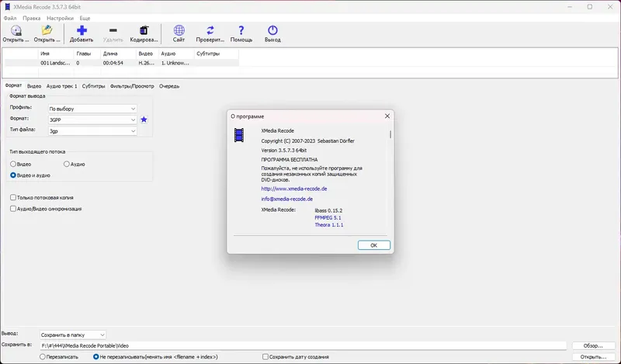Image resolution: width=621 pixels, height=364 pixels.
Task: Click OK in the About dialog
Action: coord(374,245)
